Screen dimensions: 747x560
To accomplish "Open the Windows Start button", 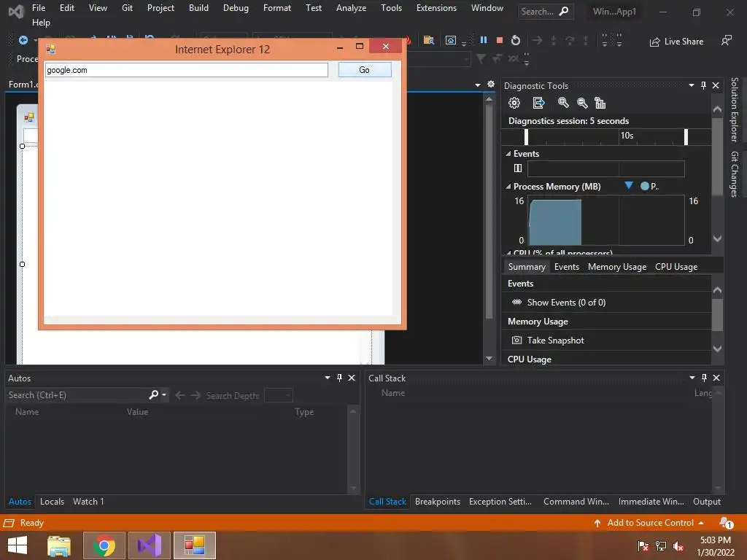I will [18, 545].
